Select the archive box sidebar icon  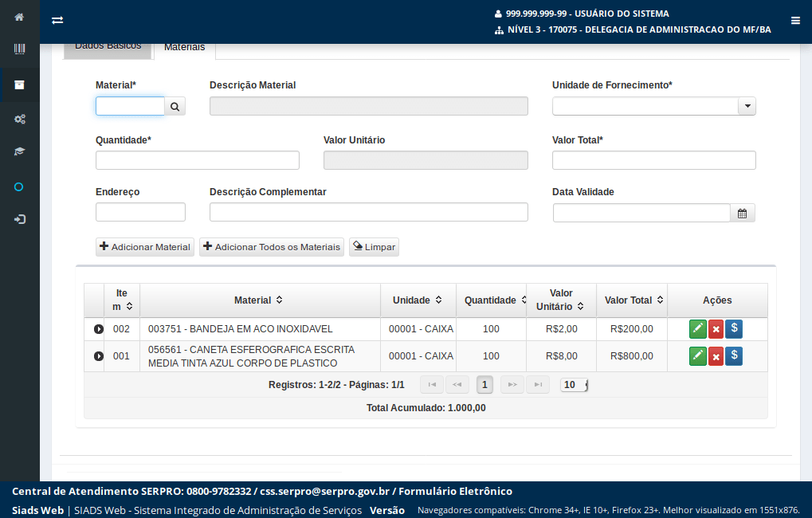point(19,85)
